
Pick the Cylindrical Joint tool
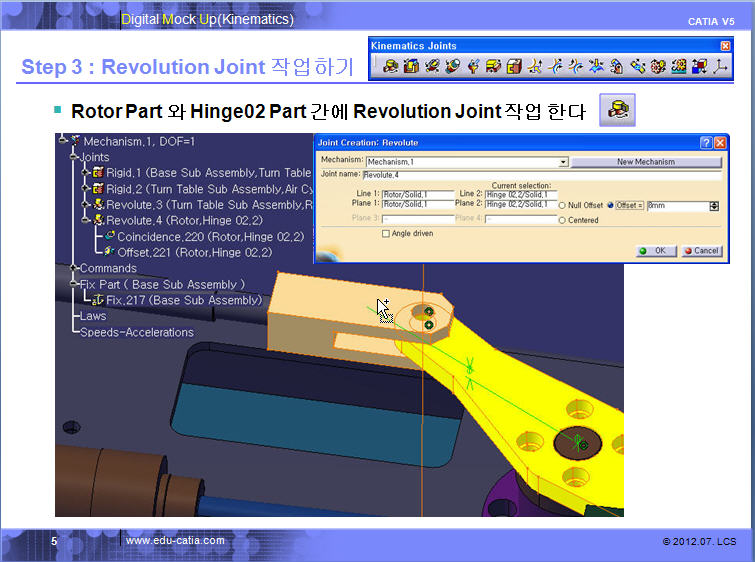click(x=432, y=67)
